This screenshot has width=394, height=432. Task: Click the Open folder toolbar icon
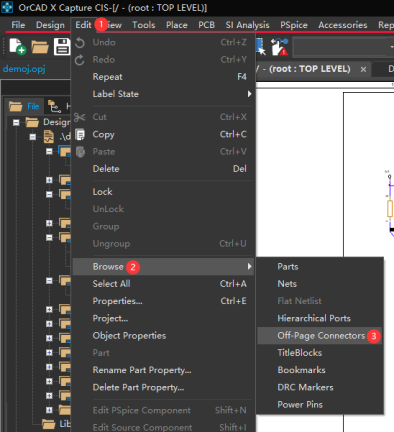click(x=40, y=47)
